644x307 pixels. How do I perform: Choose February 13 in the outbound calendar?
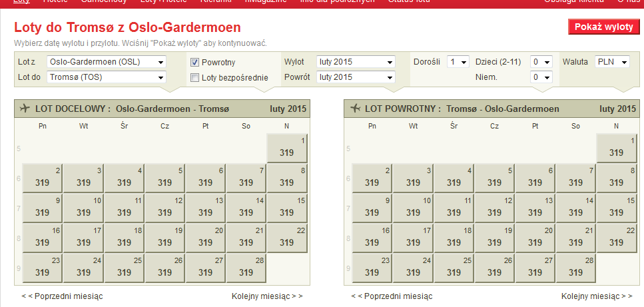point(205,208)
